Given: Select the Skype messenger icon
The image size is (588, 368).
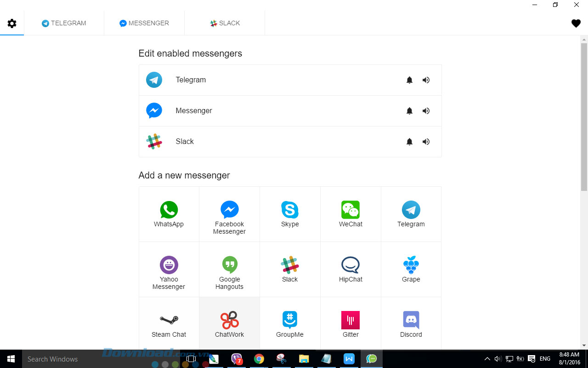Looking at the screenshot, I should point(290,214).
